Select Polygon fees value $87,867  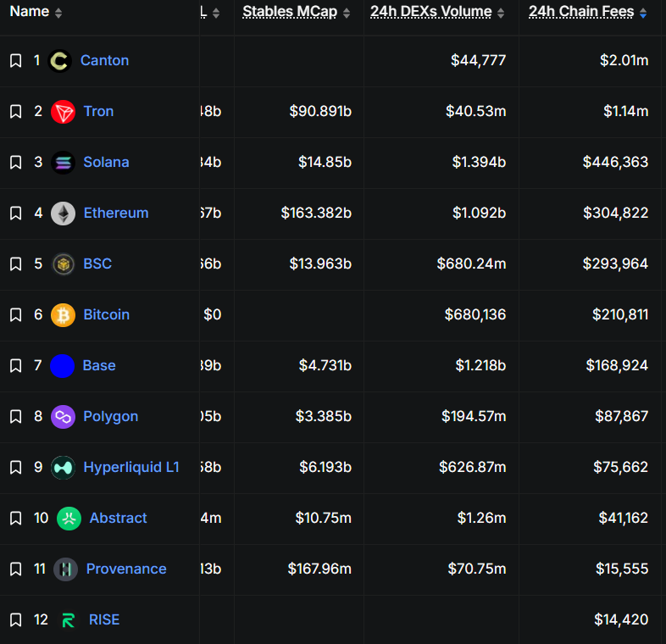point(621,416)
